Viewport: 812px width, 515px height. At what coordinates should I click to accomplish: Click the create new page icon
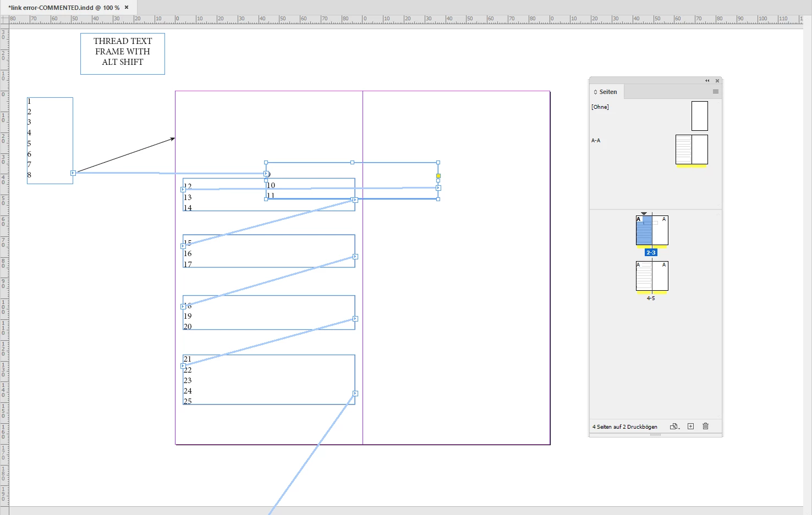[690, 427]
